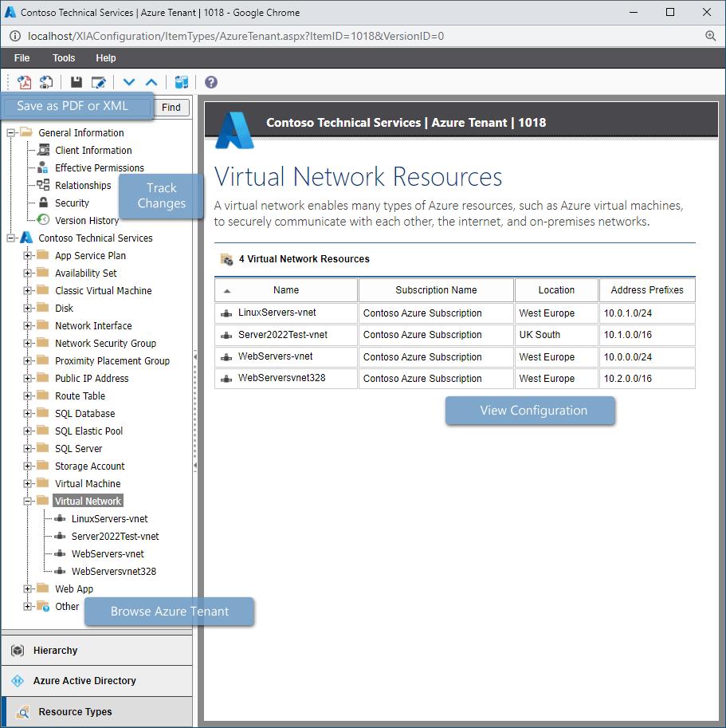Select the highlighted Virtual Network tree item
This screenshot has height=728, width=726.
click(88, 502)
